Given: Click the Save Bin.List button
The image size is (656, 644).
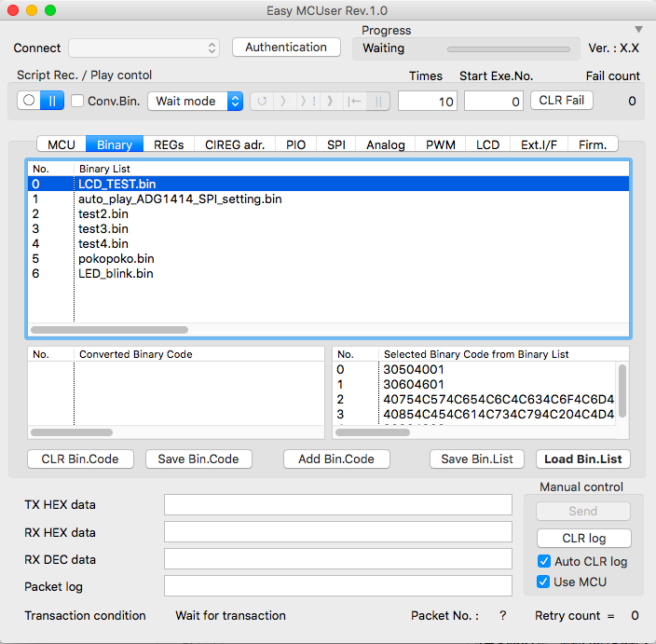Looking at the screenshot, I should [x=477, y=459].
